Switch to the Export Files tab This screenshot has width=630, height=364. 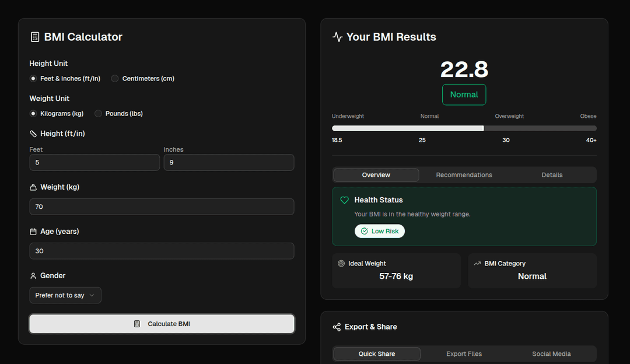(x=464, y=354)
